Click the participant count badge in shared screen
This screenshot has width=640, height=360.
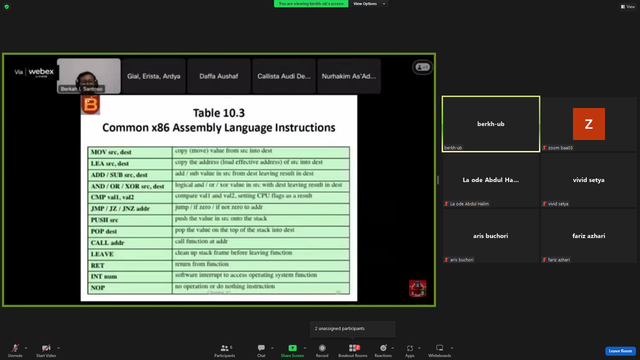(422, 67)
